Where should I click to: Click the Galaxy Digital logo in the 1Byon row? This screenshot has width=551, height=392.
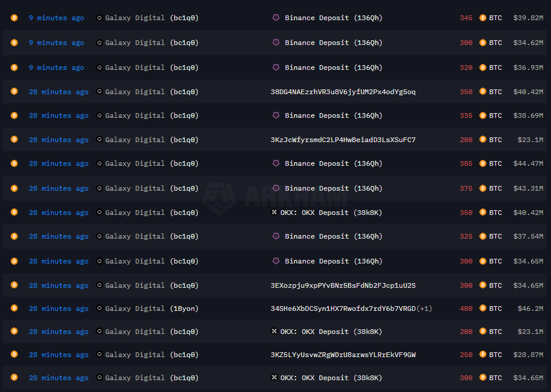[100, 308]
